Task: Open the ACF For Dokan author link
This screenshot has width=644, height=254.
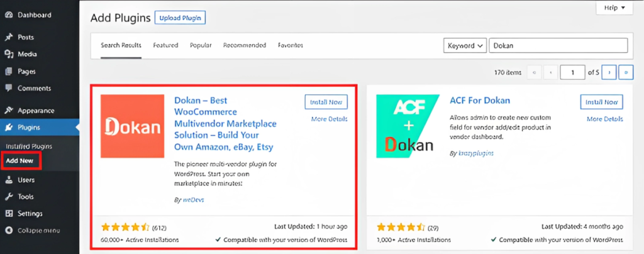Action: (475, 153)
